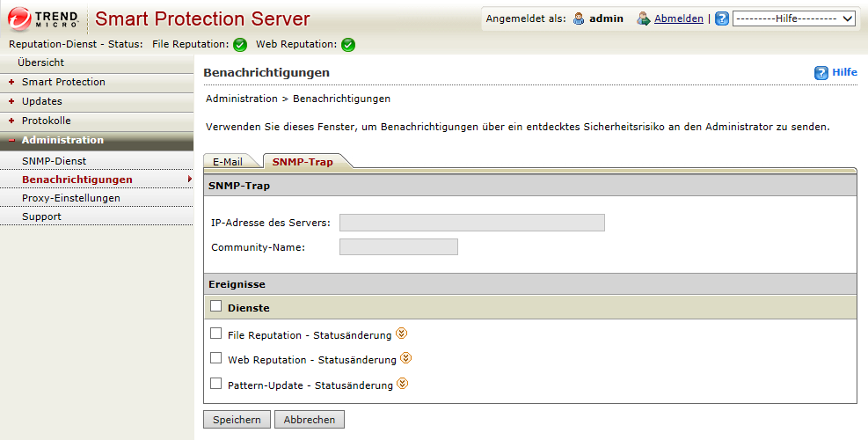
Task: Click the help question mark icon beside dropdown
Action: pyautogui.click(x=722, y=18)
